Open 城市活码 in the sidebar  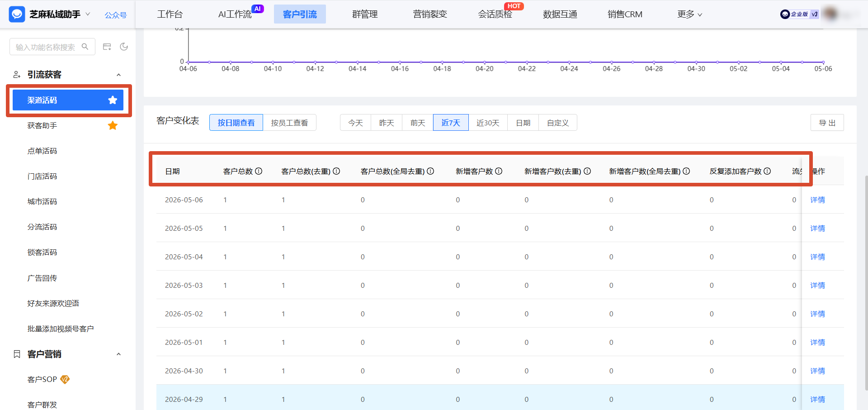click(x=42, y=201)
